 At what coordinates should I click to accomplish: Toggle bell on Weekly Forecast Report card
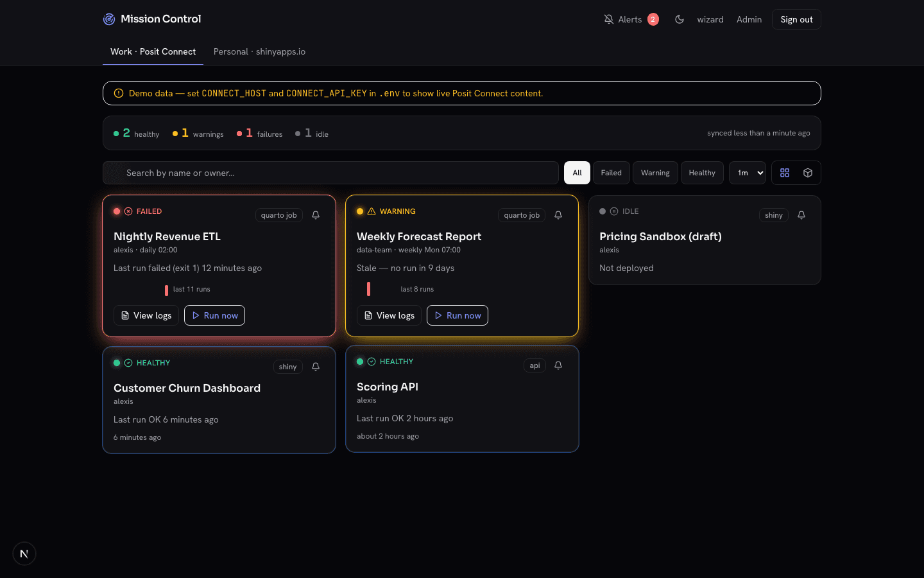point(558,215)
